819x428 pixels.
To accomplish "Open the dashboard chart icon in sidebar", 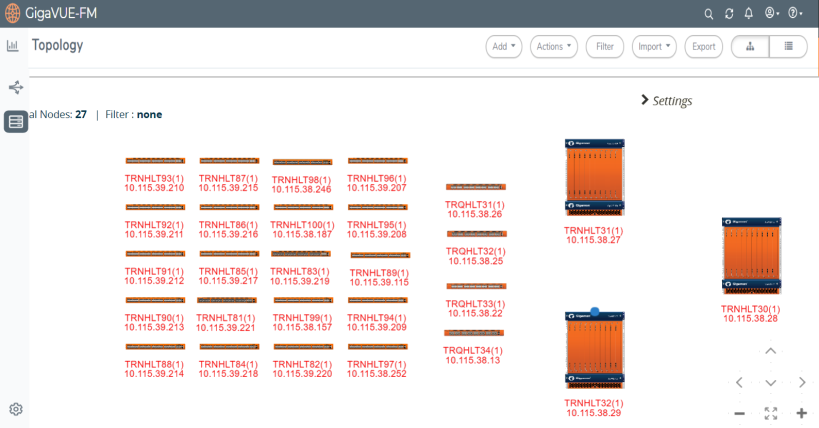I will point(13,46).
